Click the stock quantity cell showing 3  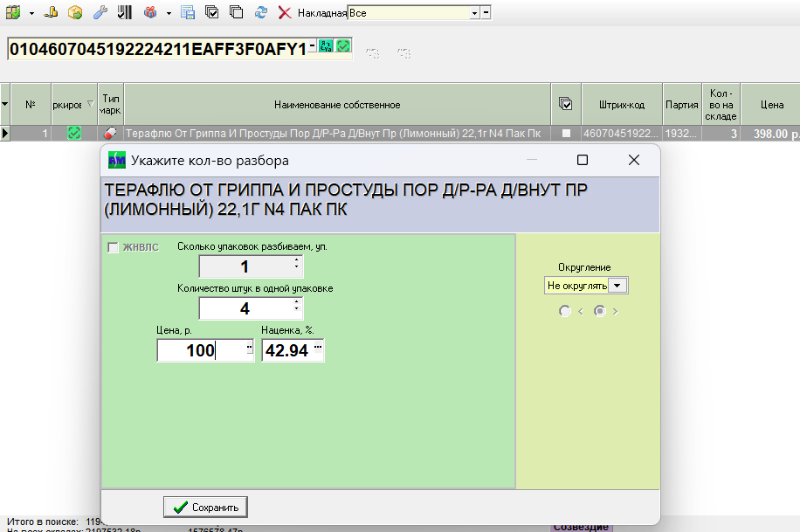point(721,134)
